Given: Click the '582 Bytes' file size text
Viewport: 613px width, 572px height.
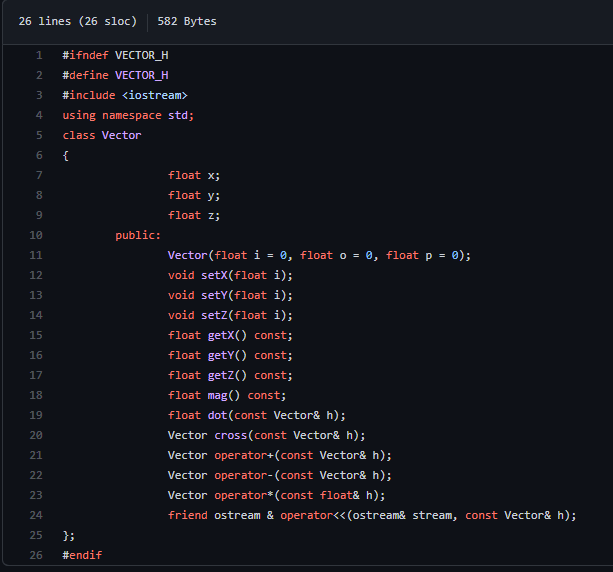Looking at the screenshot, I should tap(187, 21).
